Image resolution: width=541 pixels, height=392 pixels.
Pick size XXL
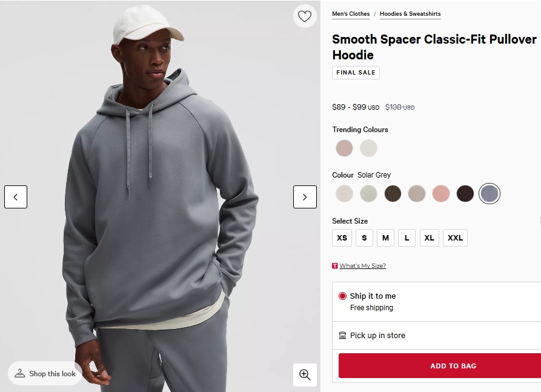point(455,238)
